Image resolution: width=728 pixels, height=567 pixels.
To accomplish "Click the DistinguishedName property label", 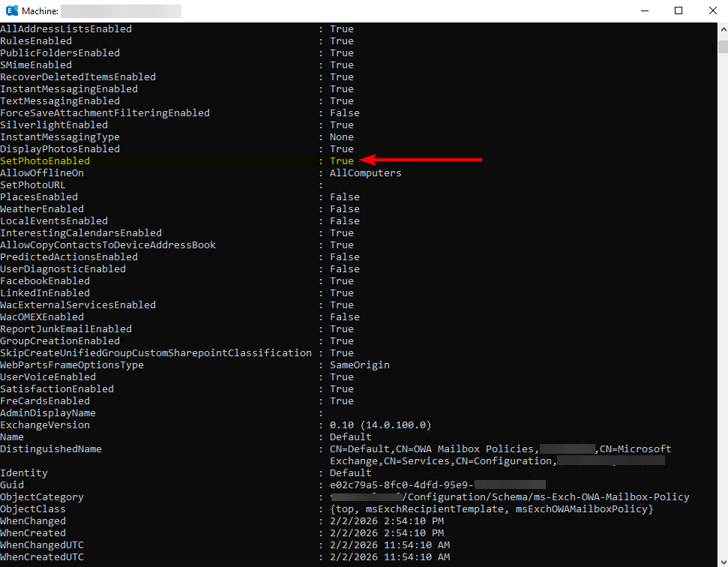I will pos(51,449).
